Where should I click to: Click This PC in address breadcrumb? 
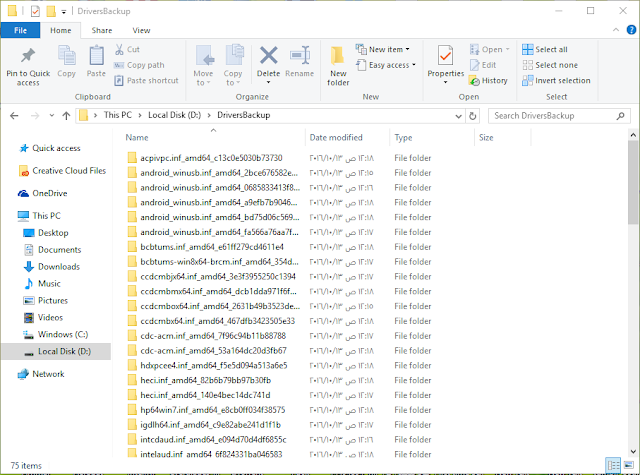click(118, 115)
